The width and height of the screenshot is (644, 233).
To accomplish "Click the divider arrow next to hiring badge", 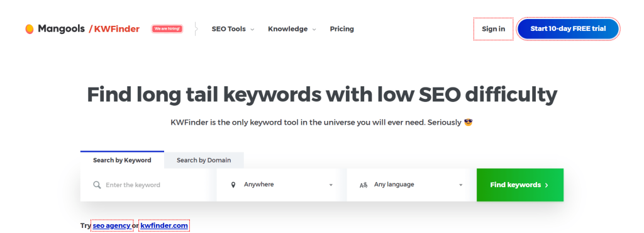I will coord(196,29).
